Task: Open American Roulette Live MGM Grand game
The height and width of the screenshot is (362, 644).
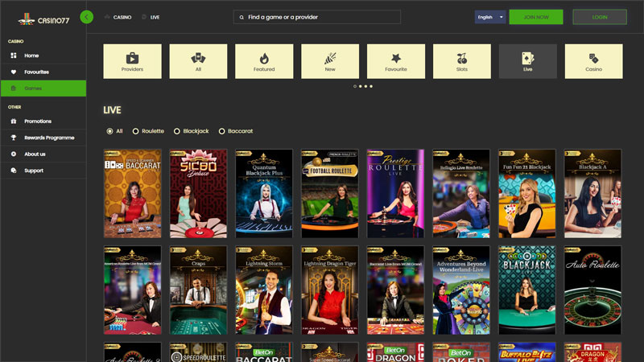Action: tap(132, 290)
